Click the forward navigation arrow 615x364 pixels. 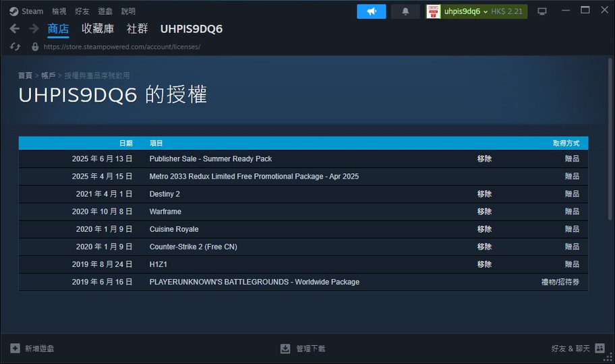pyautogui.click(x=34, y=29)
